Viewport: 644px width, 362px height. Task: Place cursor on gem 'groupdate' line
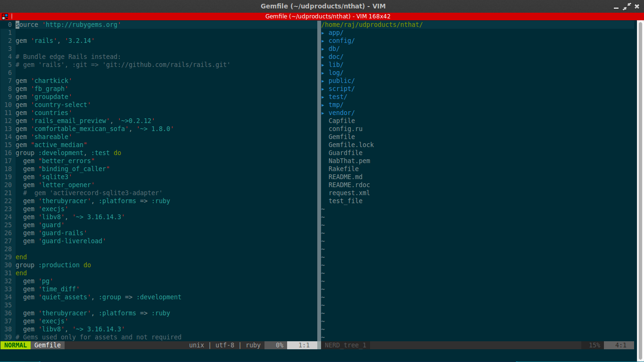(44, 97)
